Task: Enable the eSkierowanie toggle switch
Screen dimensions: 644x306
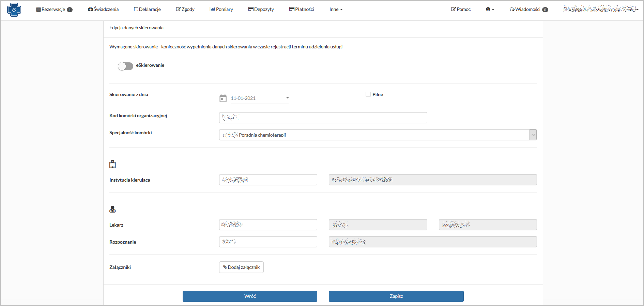Action: (125, 66)
